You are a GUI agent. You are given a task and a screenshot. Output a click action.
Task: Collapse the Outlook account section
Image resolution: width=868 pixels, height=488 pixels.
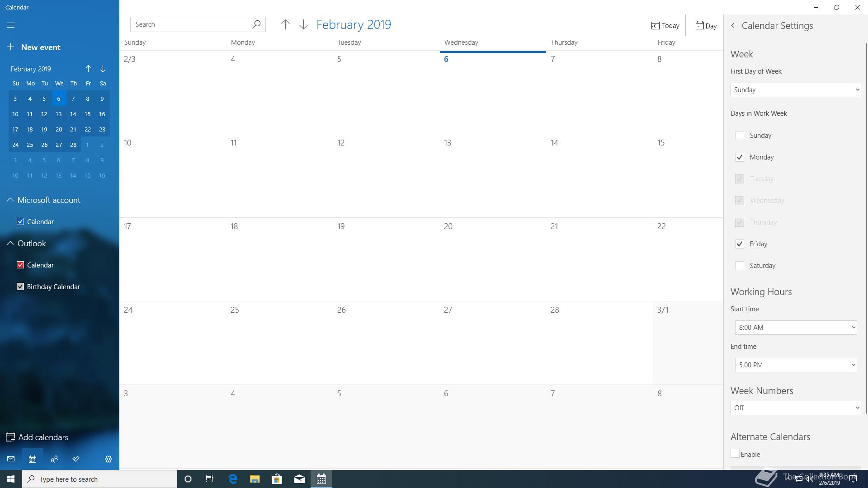click(x=10, y=244)
